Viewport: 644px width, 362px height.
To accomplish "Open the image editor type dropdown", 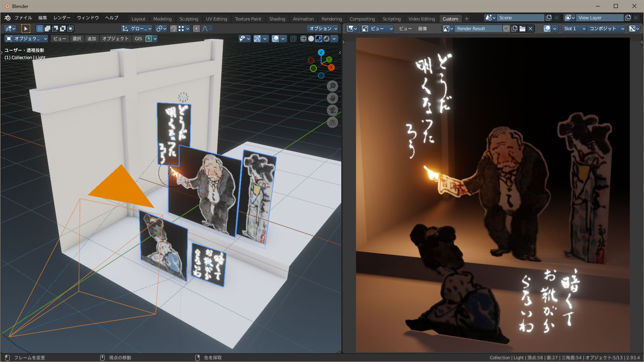I will tap(352, 29).
